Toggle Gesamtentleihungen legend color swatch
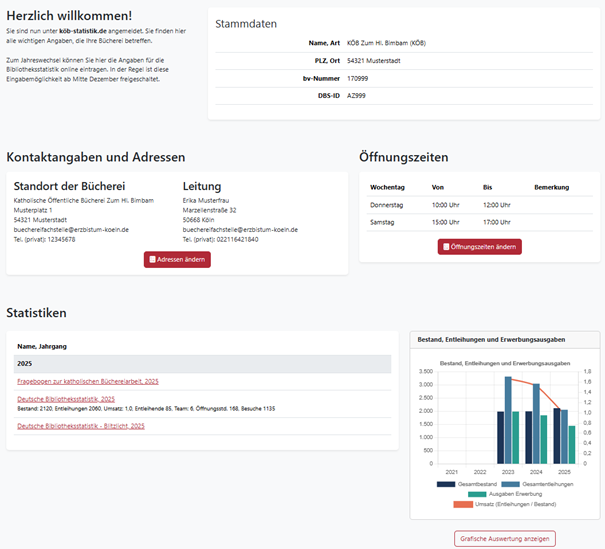The image size is (605, 549). tap(510, 484)
